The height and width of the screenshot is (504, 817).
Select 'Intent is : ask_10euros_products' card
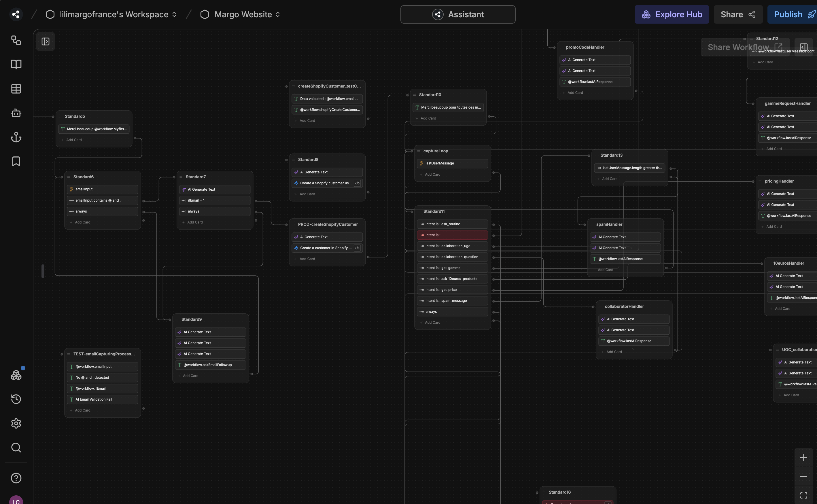pos(453,279)
